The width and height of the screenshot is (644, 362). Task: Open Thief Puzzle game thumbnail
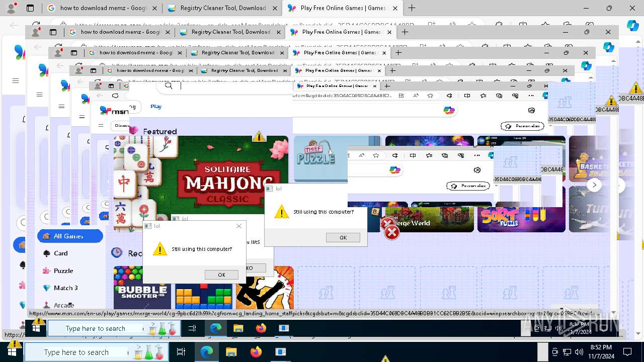click(320, 158)
